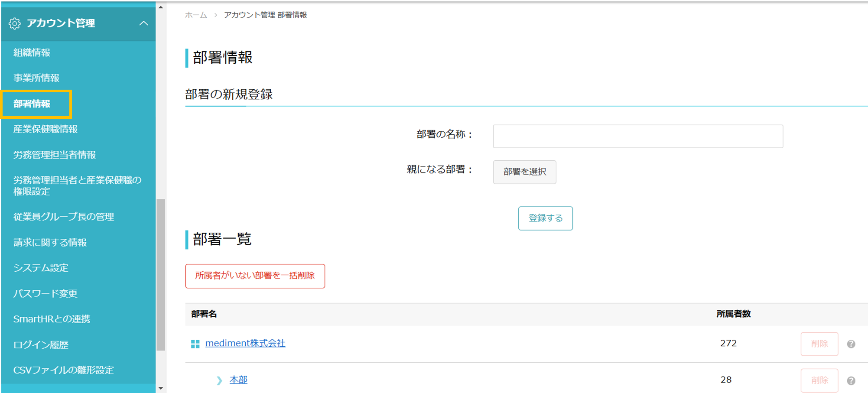Click 削除 button in mediment株式会社 row
The image size is (868, 393).
(819, 344)
